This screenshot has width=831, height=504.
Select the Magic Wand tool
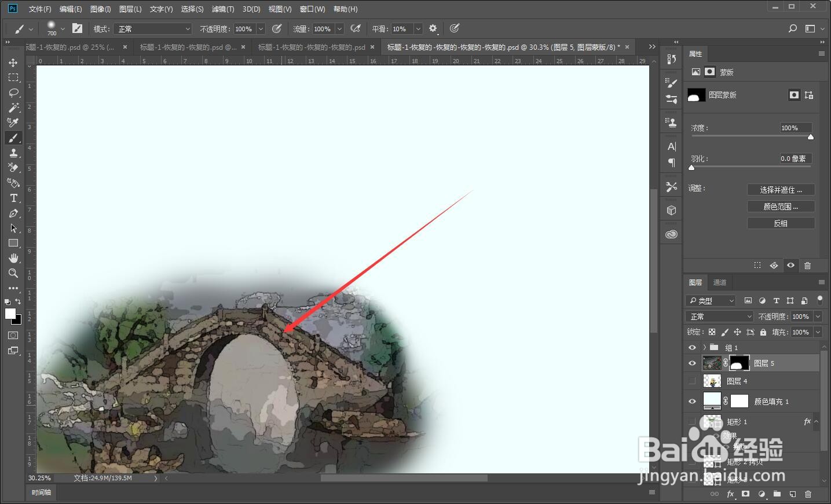click(x=13, y=108)
